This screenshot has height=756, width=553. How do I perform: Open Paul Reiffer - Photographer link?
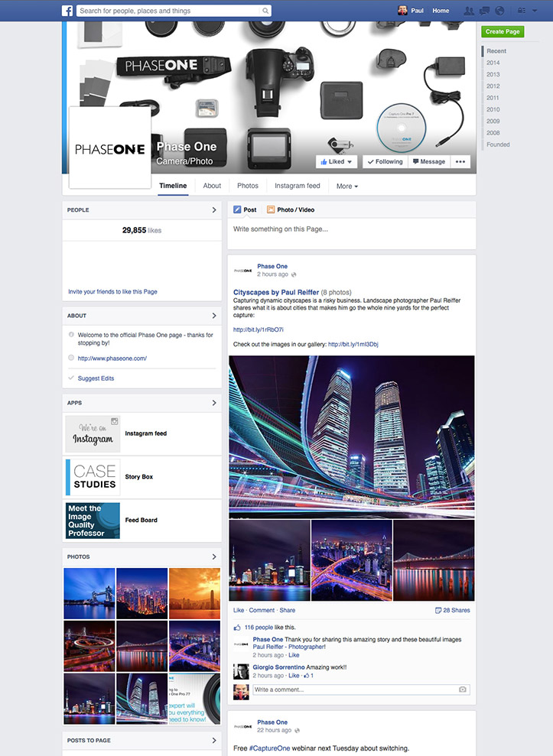(x=288, y=647)
